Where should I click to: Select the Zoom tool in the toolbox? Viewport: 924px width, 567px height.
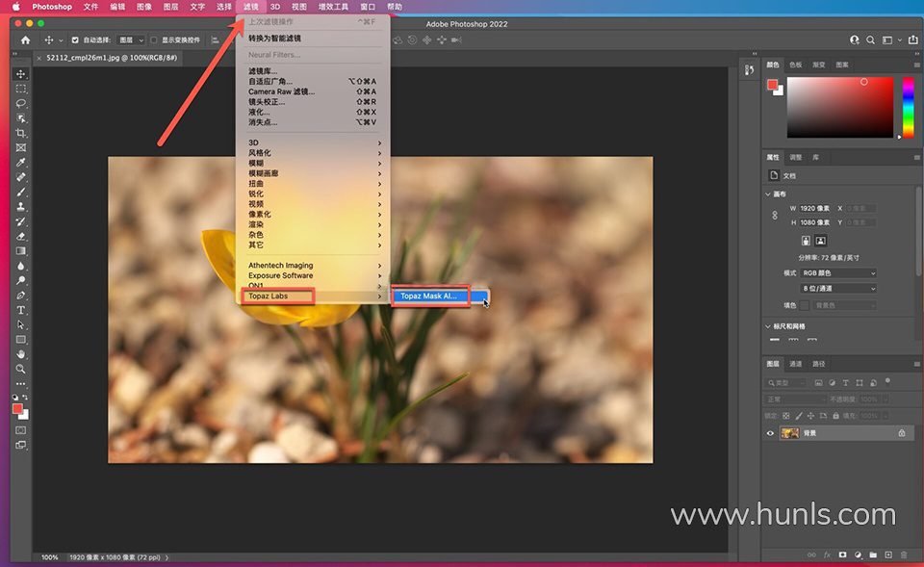click(x=20, y=369)
